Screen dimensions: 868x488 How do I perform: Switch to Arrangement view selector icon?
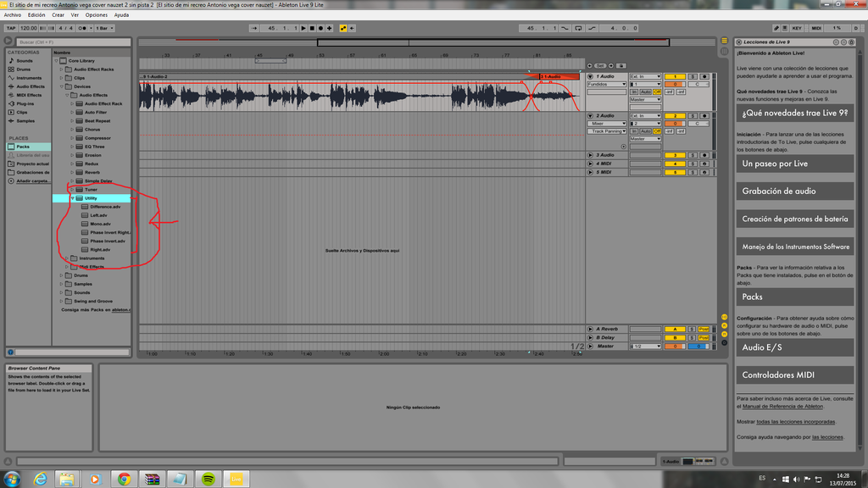(724, 41)
